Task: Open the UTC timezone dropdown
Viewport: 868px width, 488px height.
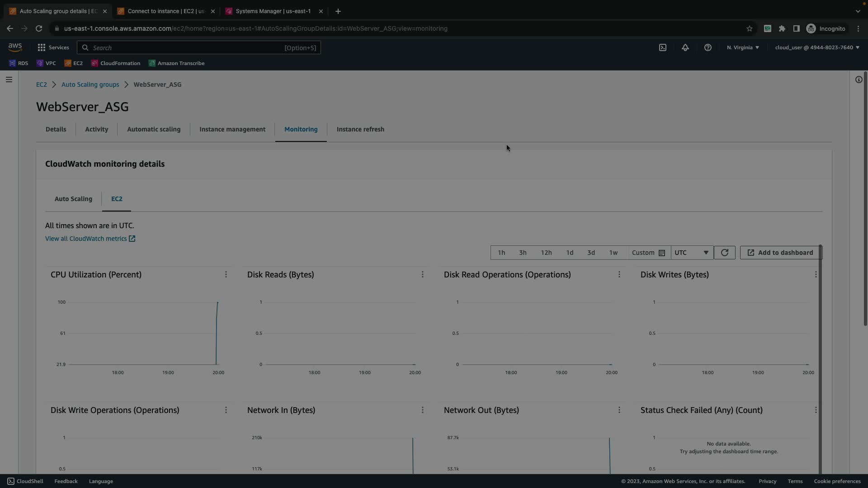Action: tap(691, 253)
